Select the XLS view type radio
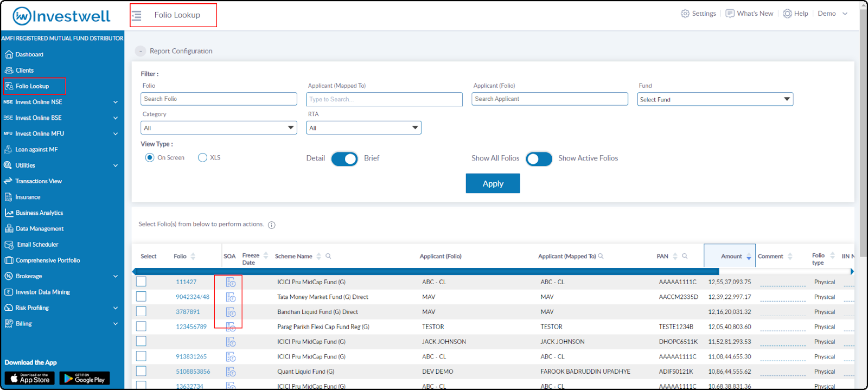 (x=203, y=157)
